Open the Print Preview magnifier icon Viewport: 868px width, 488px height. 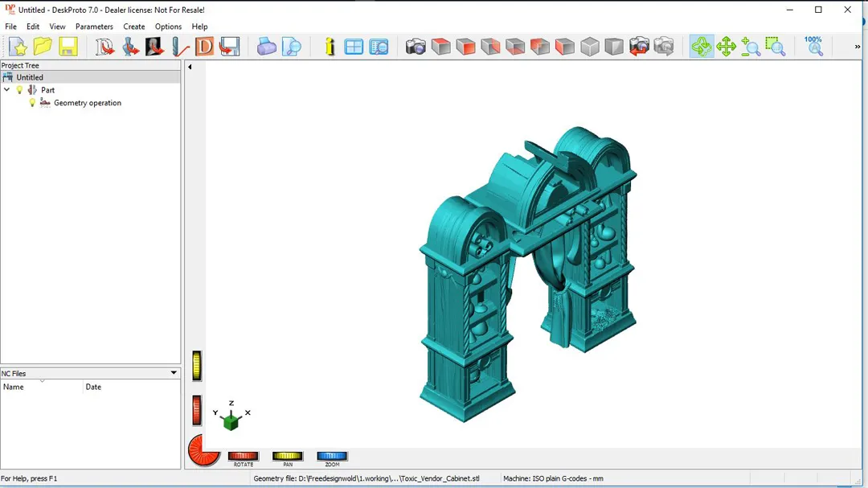pos(292,47)
